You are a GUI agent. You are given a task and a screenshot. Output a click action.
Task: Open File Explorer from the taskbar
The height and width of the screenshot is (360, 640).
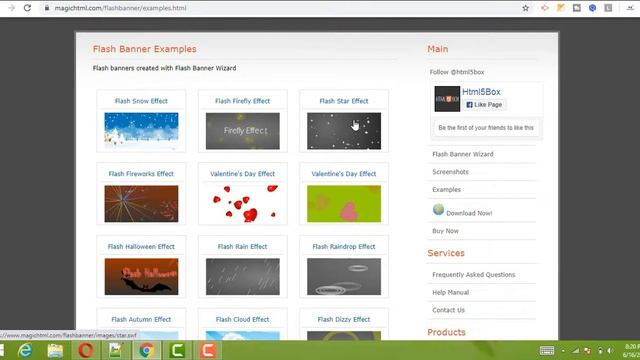[x=55, y=350]
